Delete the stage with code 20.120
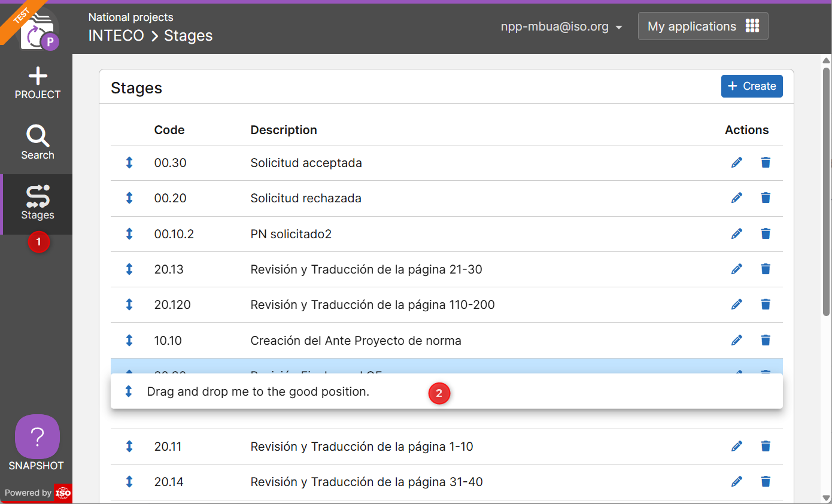832x504 pixels. coord(766,304)
